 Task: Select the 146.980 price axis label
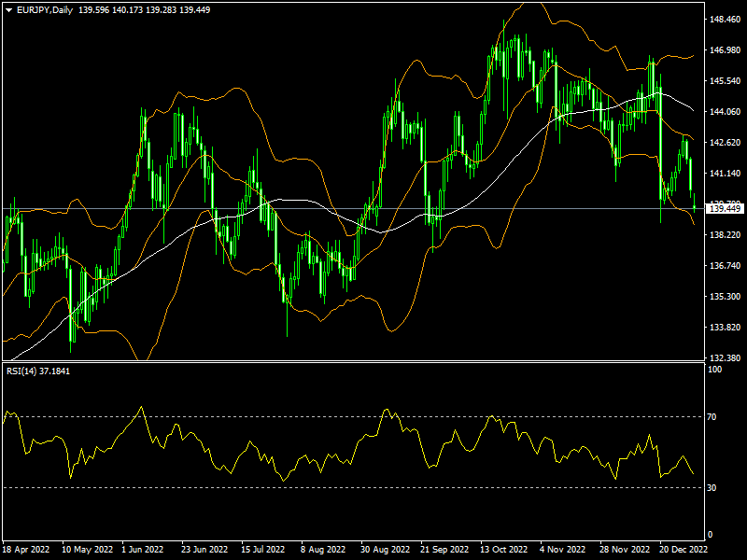pos(726,50)
